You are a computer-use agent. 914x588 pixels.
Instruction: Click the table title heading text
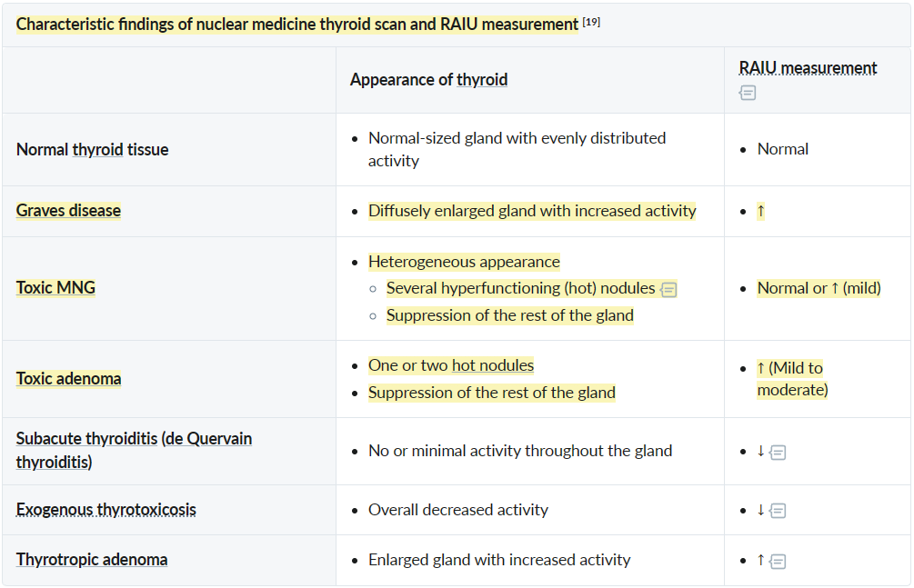point(296,25)
